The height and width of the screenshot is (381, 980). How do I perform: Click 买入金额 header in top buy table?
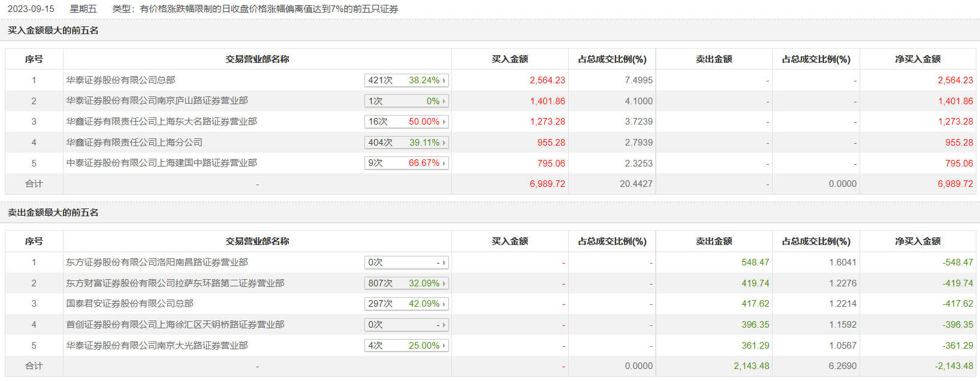509,59
